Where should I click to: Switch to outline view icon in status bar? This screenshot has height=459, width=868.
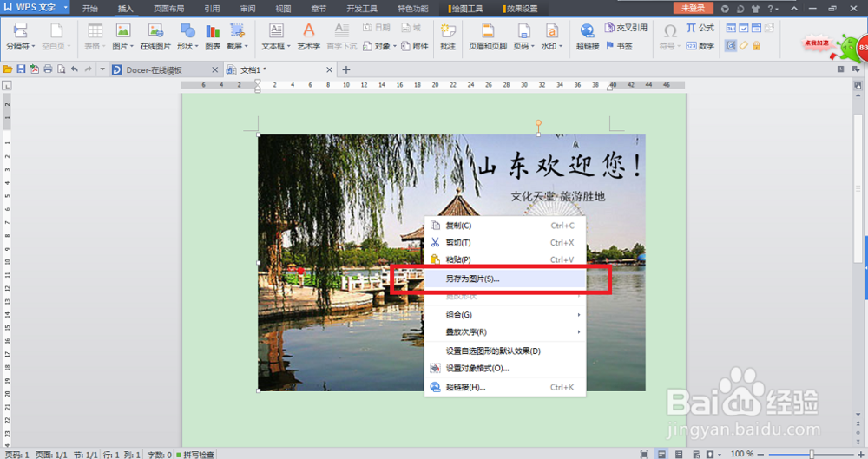pos(679,455)
